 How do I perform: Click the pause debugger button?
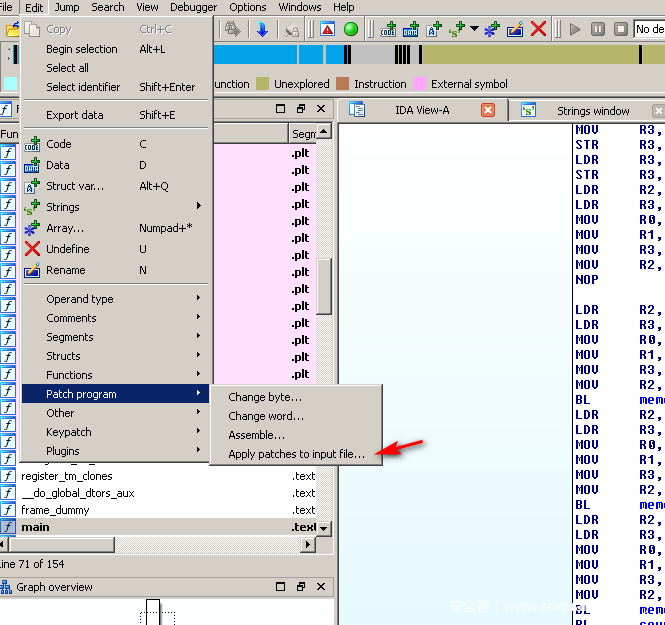point(598,29)
